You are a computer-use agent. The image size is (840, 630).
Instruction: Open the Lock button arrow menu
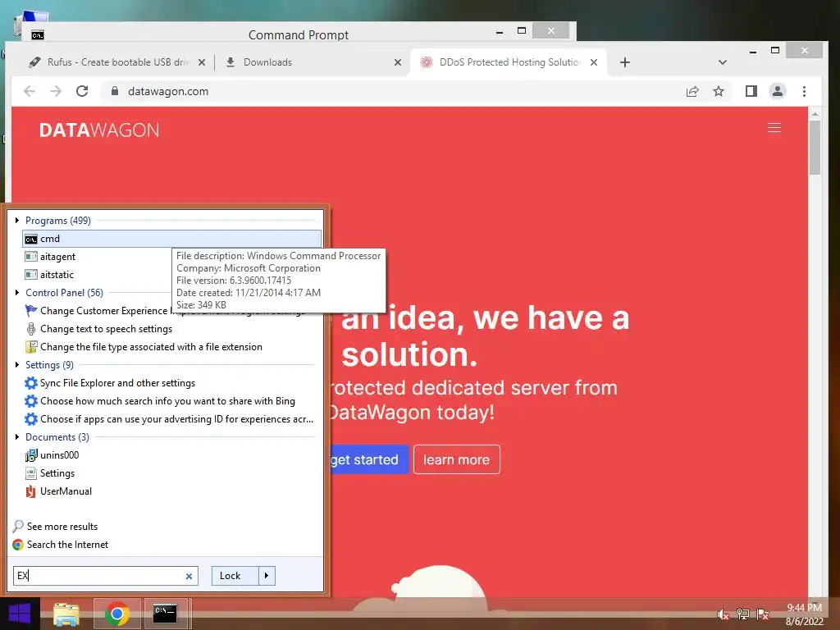coord(267,576)
